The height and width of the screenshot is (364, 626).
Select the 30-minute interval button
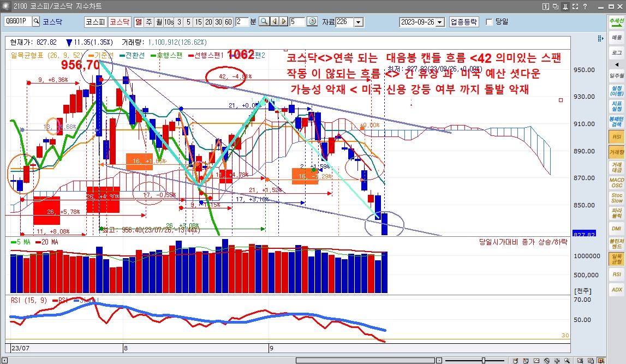coord(218,21)
